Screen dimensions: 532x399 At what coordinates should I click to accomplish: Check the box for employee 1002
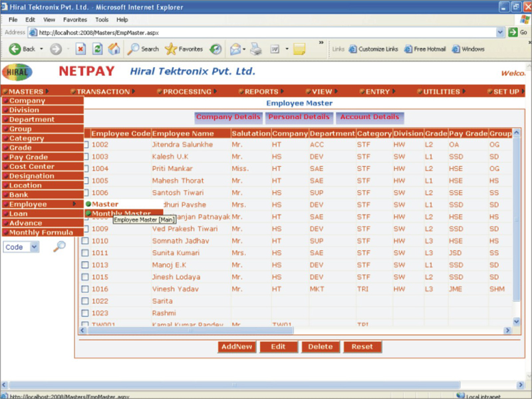coord(85,144)
